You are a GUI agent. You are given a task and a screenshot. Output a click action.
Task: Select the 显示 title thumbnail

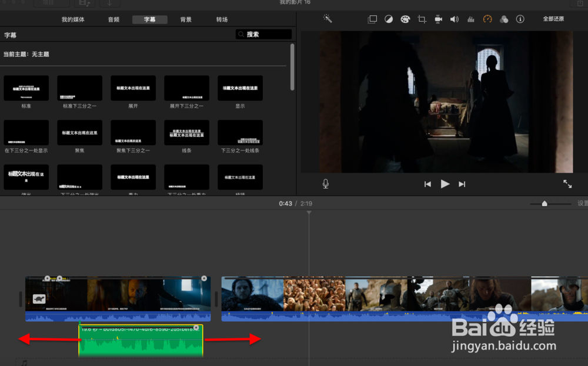coord(240,88)
